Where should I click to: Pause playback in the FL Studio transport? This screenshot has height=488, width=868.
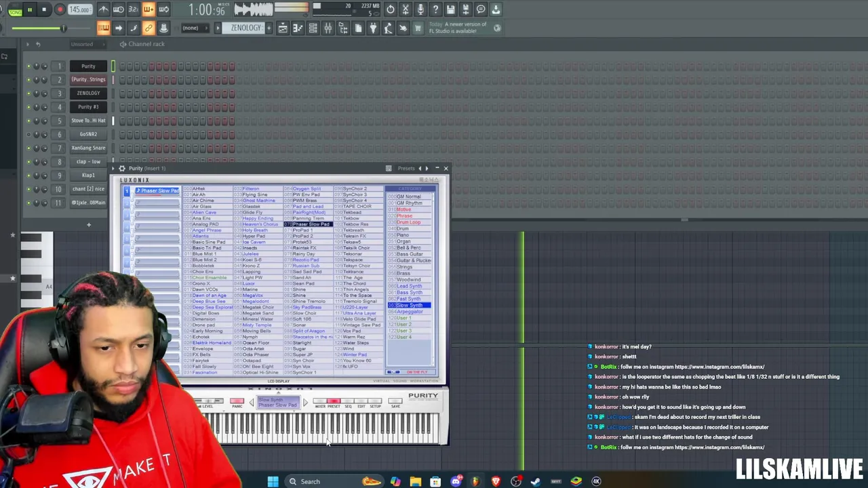pos(30,9)
